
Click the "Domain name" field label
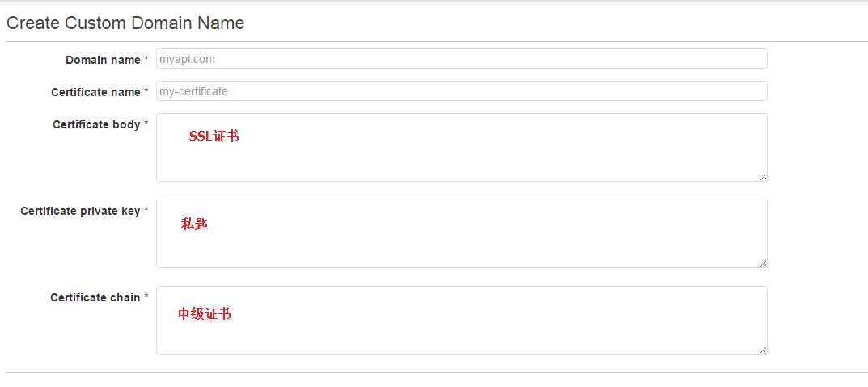pos(103,60)
